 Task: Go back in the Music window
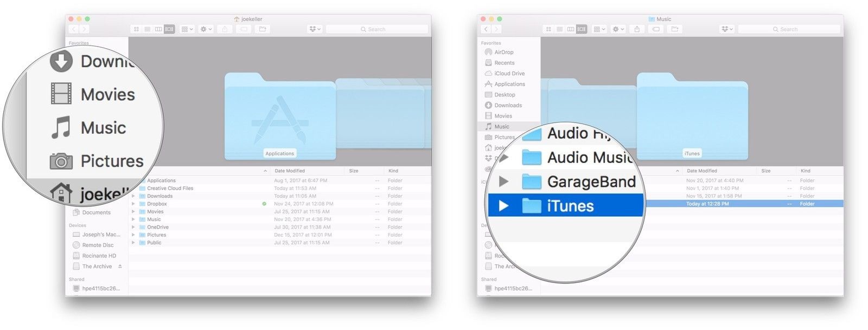click(x=486, y=29)
